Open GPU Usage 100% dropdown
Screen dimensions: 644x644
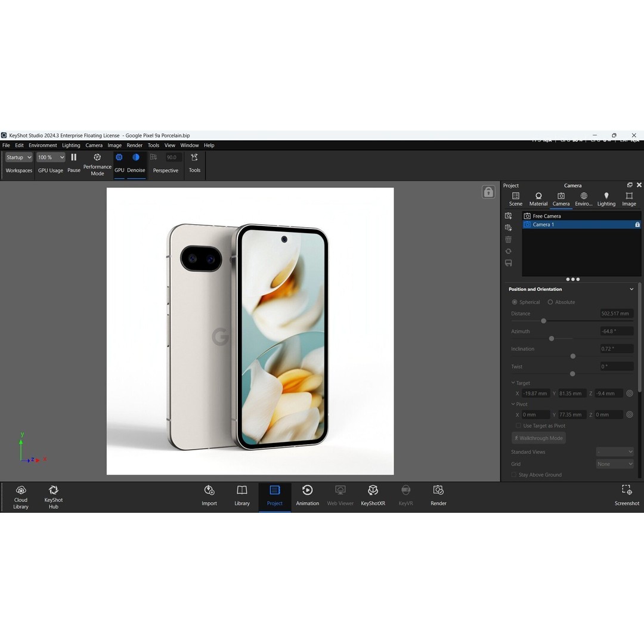point(51,157)
